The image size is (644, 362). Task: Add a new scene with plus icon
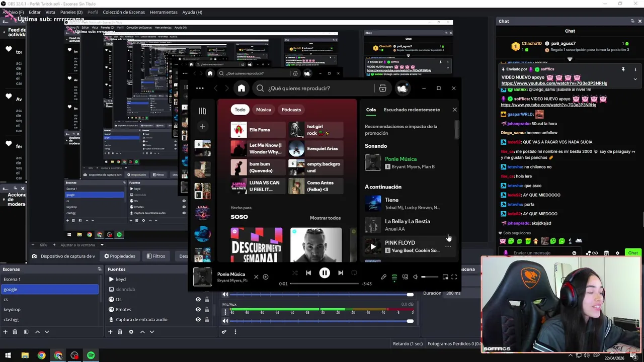coord(5,332)
